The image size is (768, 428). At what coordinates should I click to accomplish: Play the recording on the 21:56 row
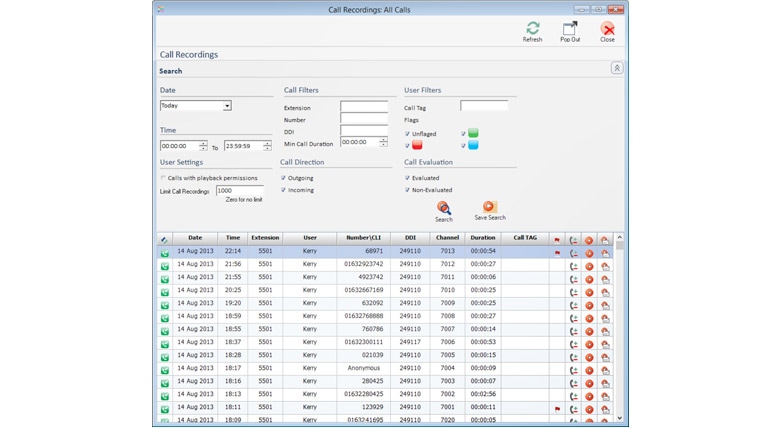(x=589, y=266)
